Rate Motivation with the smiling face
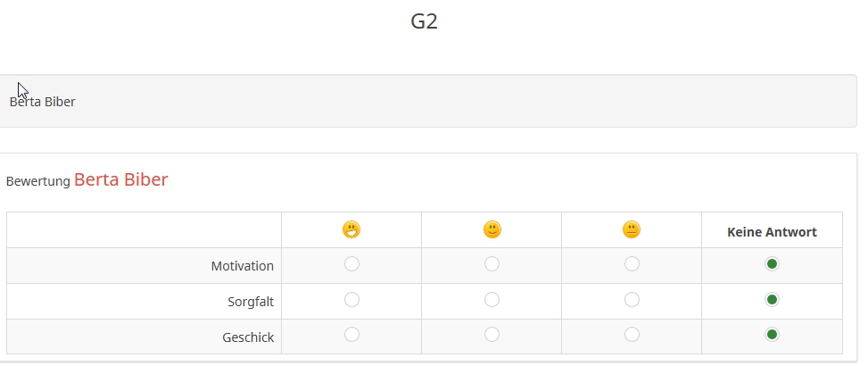 pos(492,264)
